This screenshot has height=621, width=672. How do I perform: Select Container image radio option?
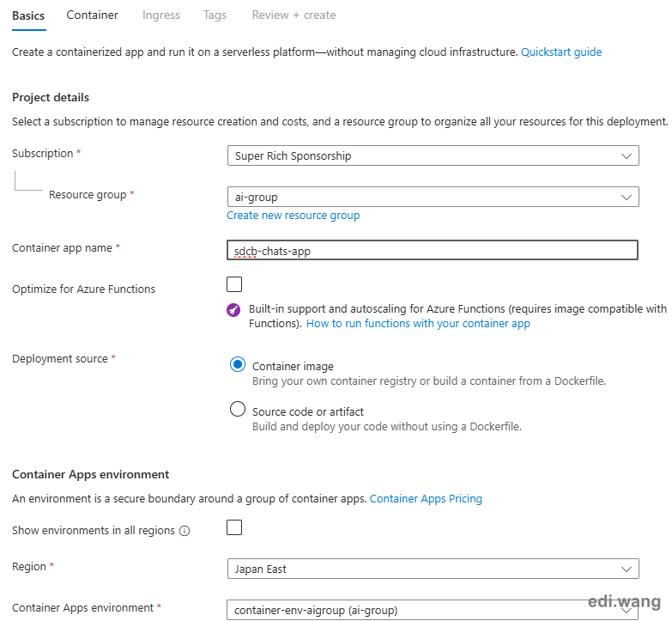[x=238, y=364]
